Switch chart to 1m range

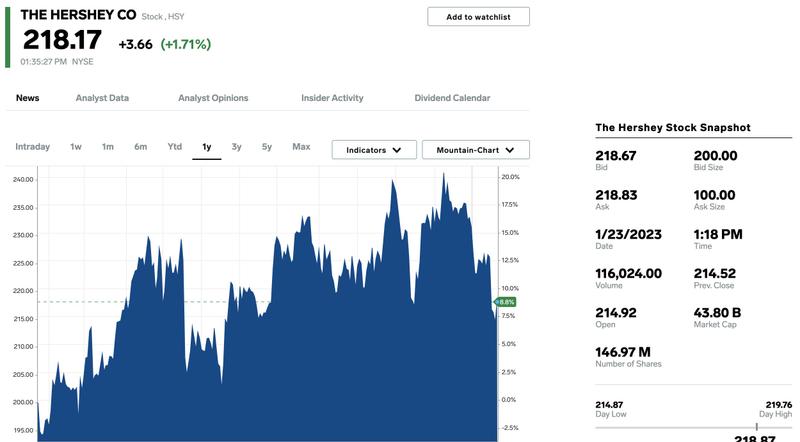point(107,147)
